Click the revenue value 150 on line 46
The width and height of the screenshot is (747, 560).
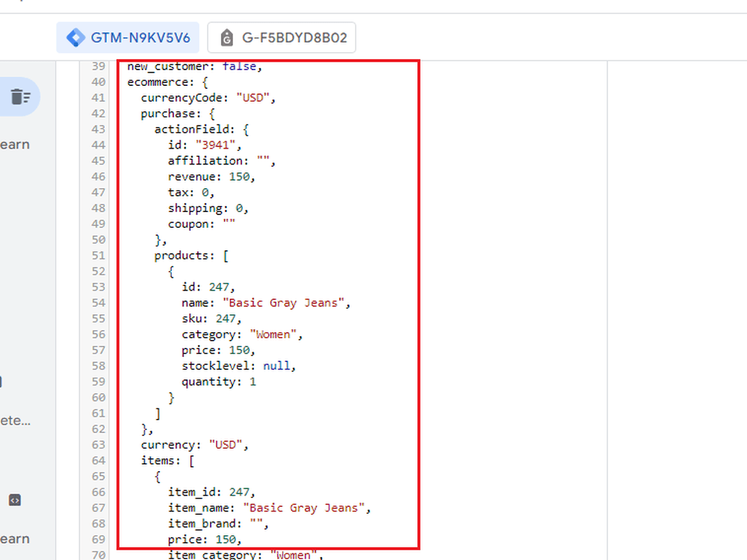pyautogui.click(x=239, y=177)
